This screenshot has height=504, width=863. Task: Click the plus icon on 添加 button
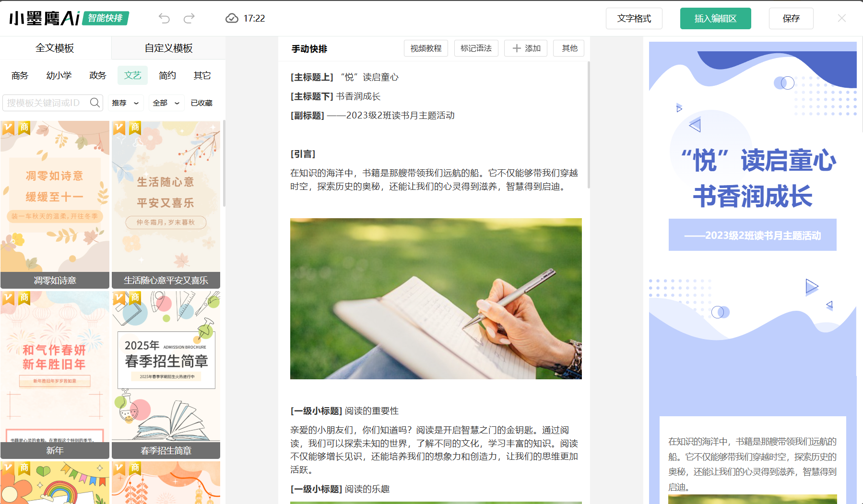517,48
